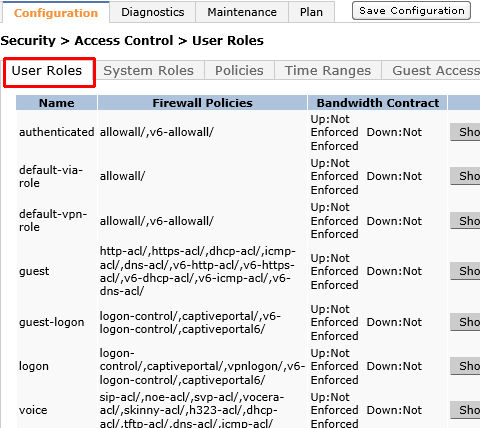This screenshot has width=480, height=428.
Task: Click the voice row firewall policies text
Action: click(192, 410)
